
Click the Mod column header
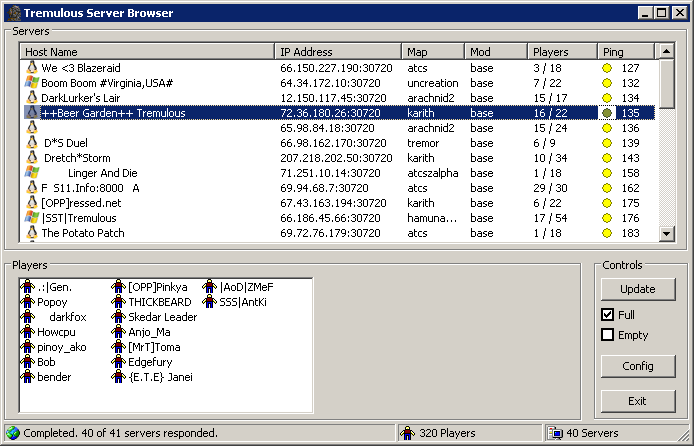[496, 52]
